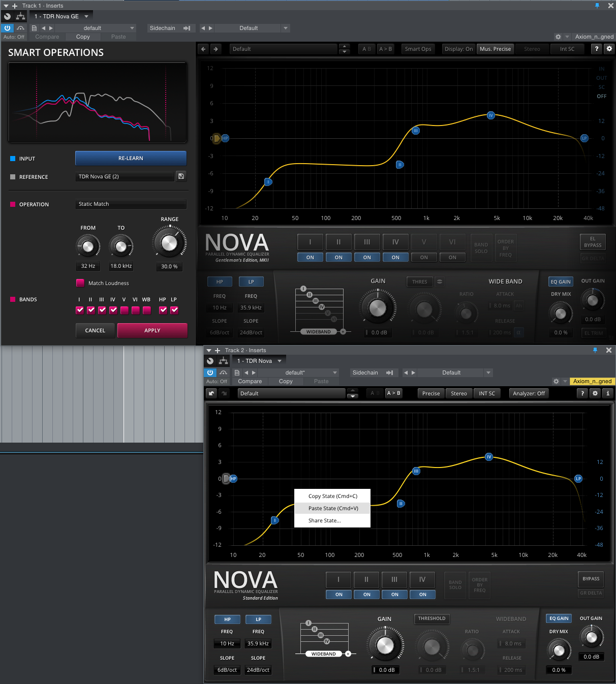Select band II node on Nova GE graph
The image size is (616, 684).
point(400,165)
